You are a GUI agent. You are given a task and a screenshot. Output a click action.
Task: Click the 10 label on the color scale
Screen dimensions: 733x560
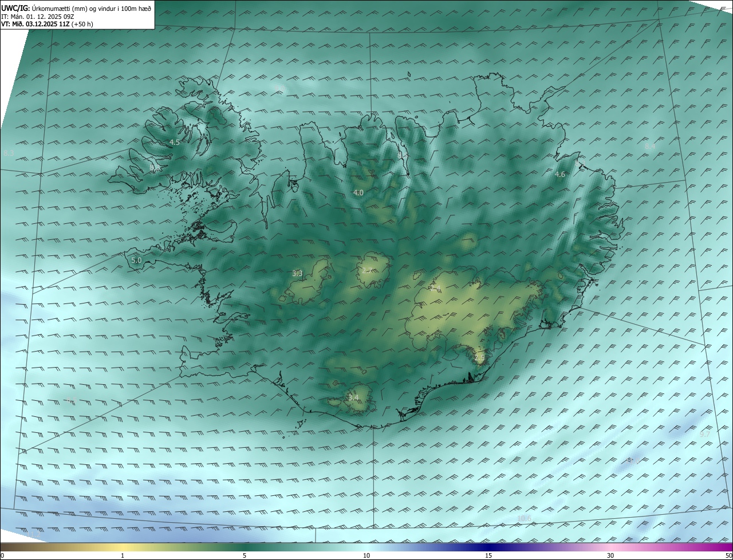tap(366, 555)
